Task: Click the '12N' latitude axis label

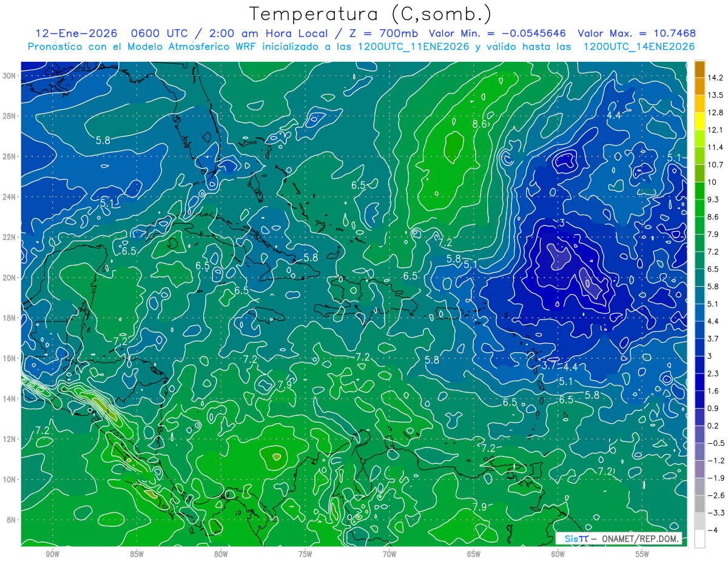Action: coord(10,439)
